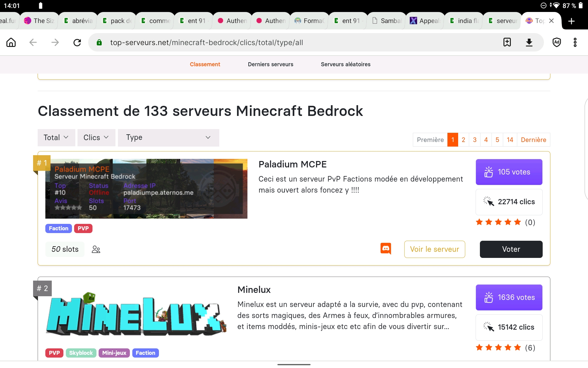588x368 pixels.
Task: Open the Type filter dropdown
Action: (x=168, y=137)
